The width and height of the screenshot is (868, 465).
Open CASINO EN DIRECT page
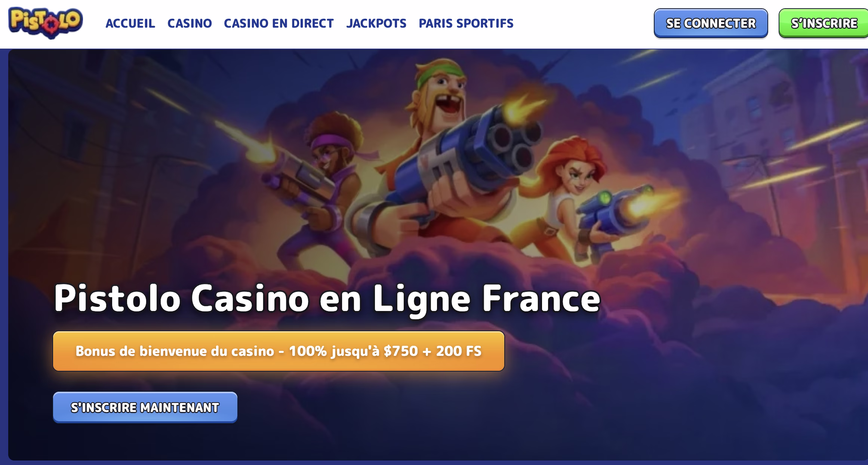279,24
